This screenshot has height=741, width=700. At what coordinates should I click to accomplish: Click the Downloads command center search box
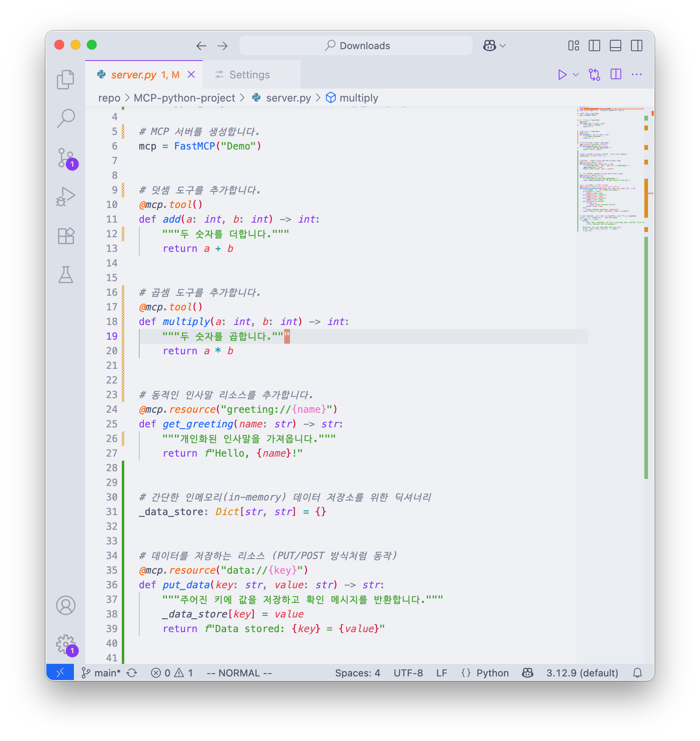coord(356,45)
